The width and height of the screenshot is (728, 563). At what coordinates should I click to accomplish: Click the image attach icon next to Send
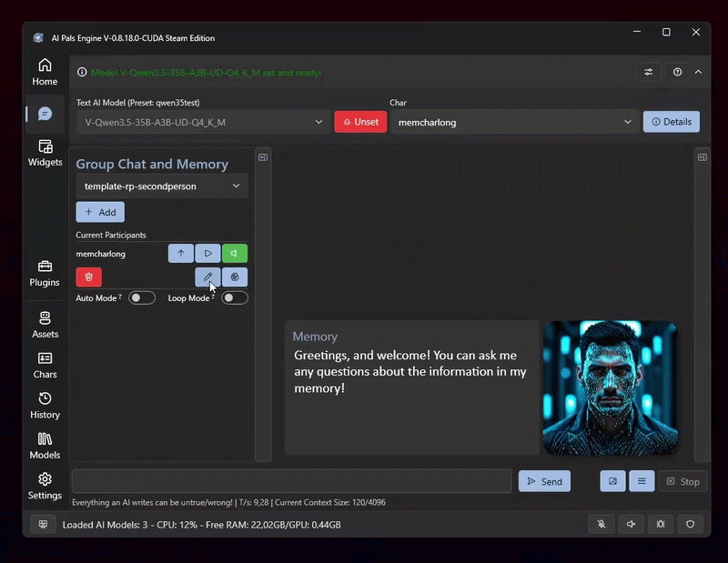612,481
